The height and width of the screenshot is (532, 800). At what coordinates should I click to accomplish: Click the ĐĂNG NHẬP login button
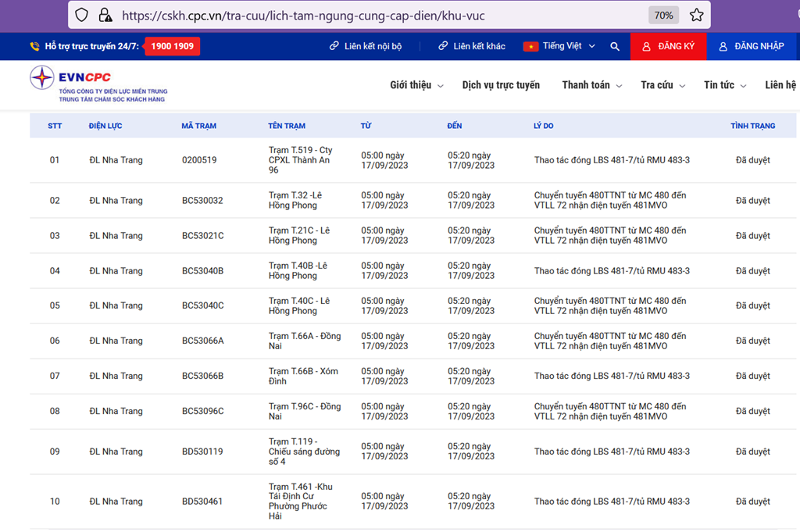751,46
